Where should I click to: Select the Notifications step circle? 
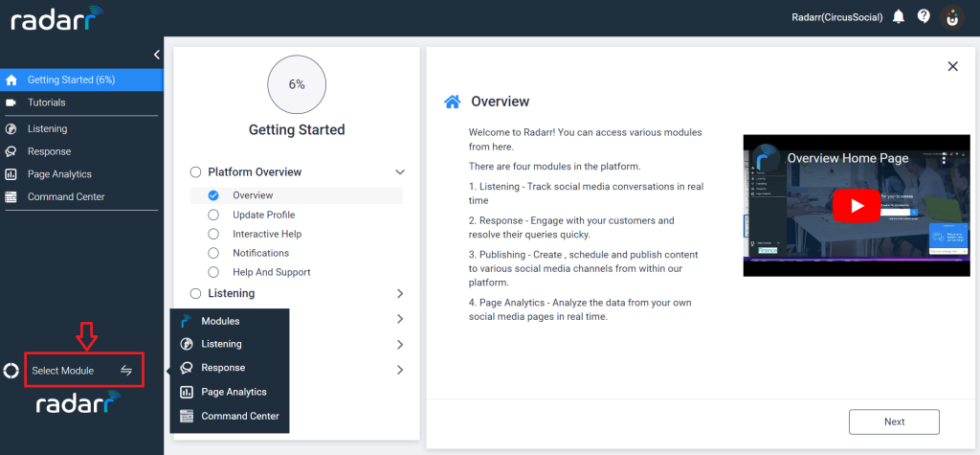point(213,254)
